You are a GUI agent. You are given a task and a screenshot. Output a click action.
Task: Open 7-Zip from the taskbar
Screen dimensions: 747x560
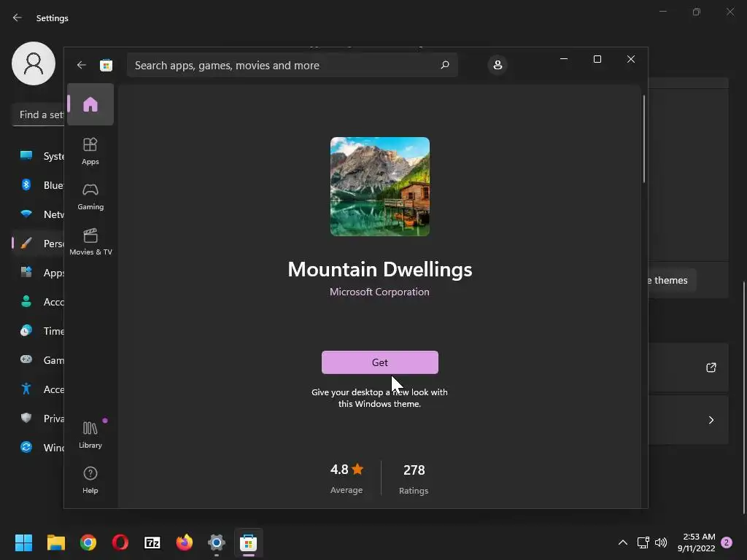152,542
